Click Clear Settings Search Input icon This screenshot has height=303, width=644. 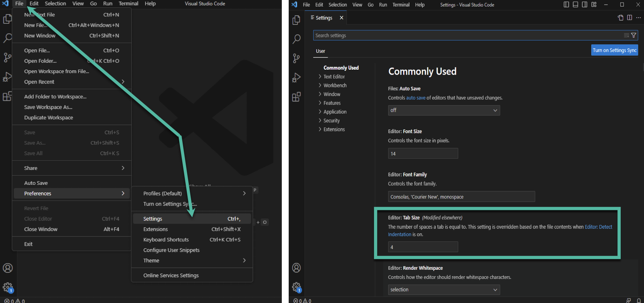626,35
